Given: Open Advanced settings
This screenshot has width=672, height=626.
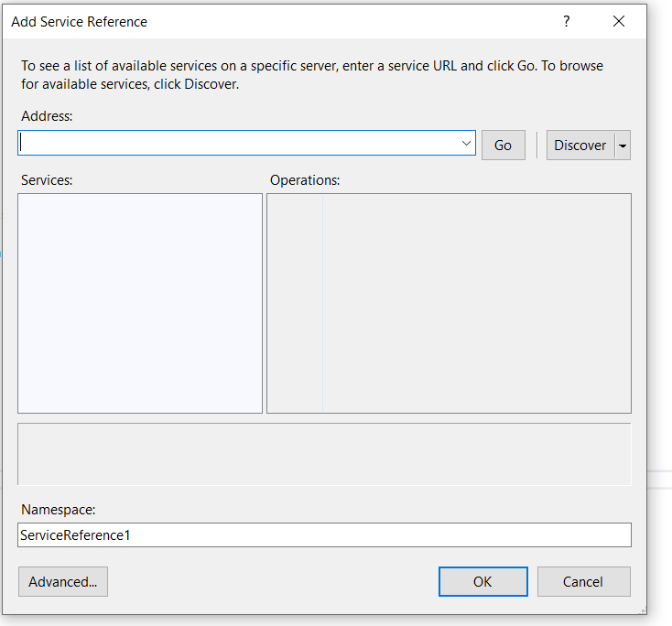Looking at the screenshot, I should pyautogui.click(x=63, y=581).
